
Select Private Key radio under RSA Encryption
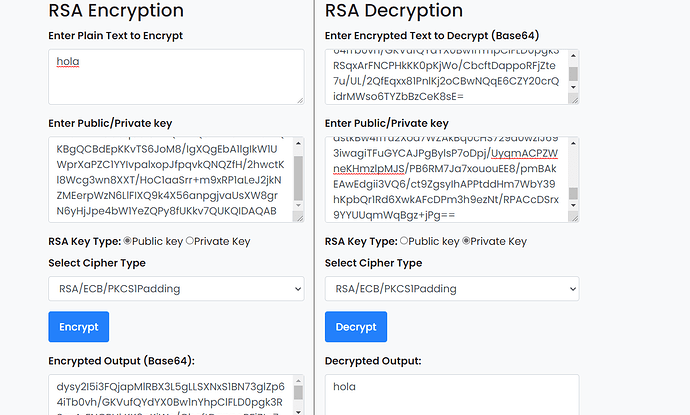pos(191,241)
